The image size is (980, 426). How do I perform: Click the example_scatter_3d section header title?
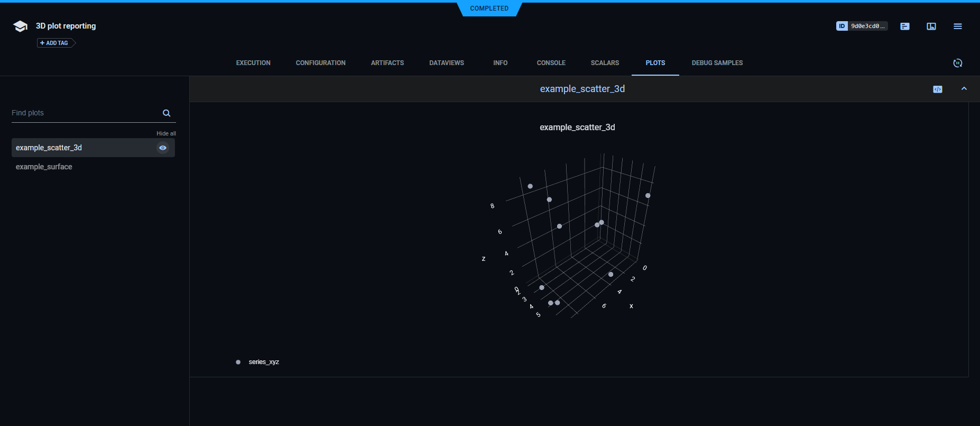[x=582, y=89]
